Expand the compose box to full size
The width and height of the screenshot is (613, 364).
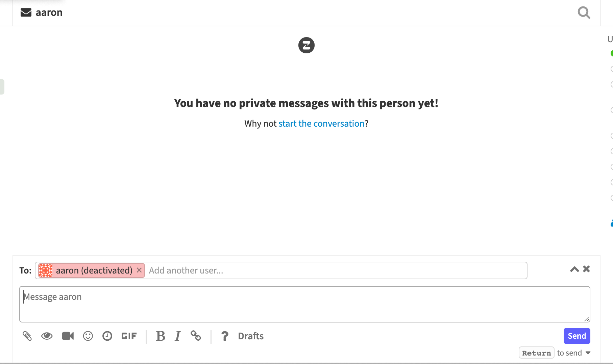point(574,269)
